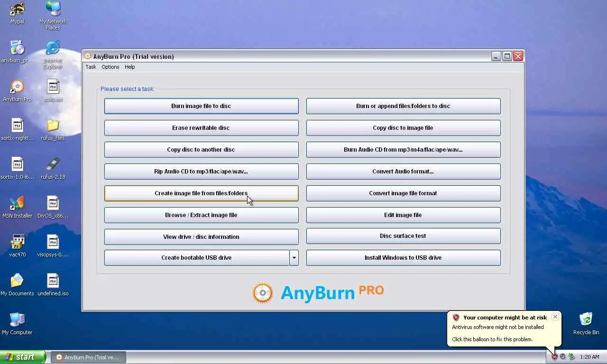Select the anyburn_pr... installer desktop icon
Viewport: 607px width, 364px height.
coord(17,52)
